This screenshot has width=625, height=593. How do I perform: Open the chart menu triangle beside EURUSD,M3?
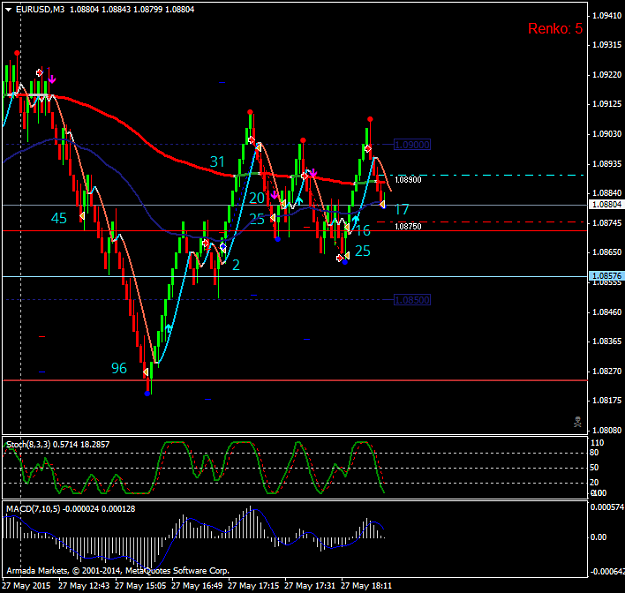[x=8, y=10]
